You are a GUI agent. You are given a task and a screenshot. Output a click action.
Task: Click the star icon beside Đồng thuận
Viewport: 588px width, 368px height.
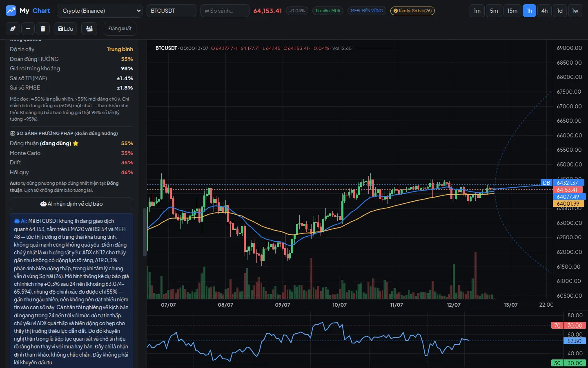coord(76,144)
